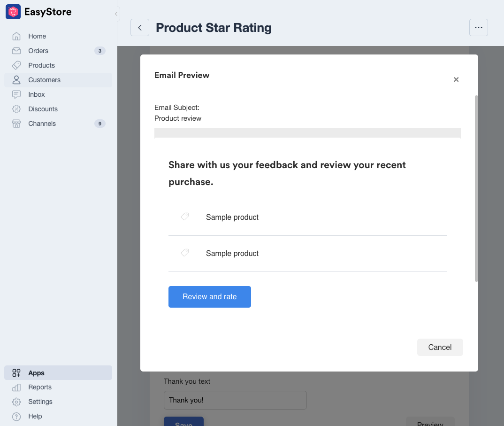Click the Channels storefront icon
Image resolution: width=504 pixels, height=426 pixels.
pyautogui.click(x=16, y=124)
